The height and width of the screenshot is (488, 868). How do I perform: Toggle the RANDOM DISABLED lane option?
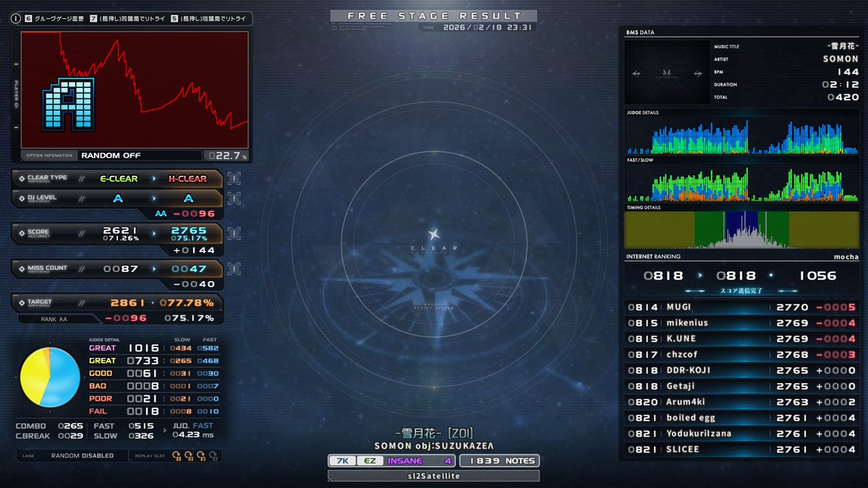pyautogui.click(x=82, y=455)
